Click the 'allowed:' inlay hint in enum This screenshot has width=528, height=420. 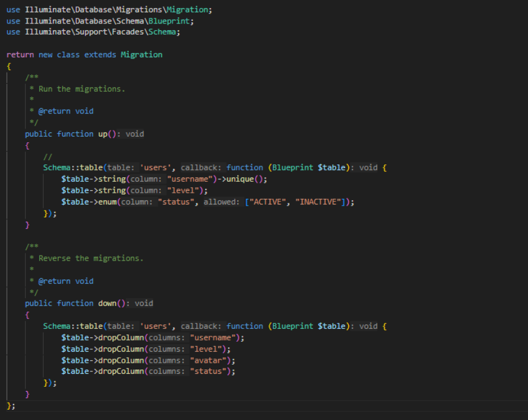point(222,202)
